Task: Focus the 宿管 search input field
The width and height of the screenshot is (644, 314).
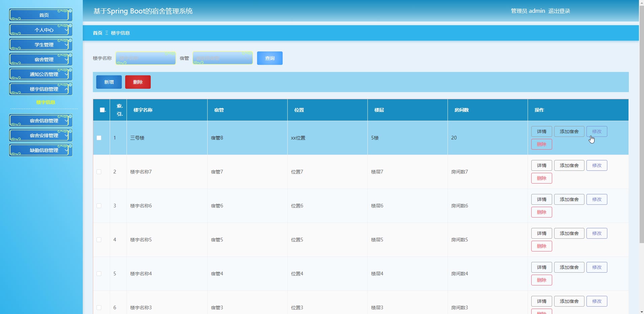Action: pos(222,58)
